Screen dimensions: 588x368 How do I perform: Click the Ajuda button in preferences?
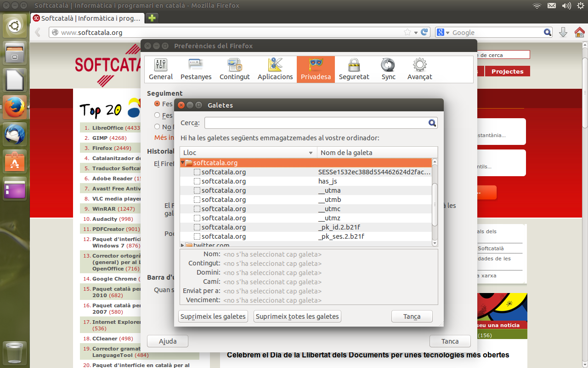pos(168,341)
